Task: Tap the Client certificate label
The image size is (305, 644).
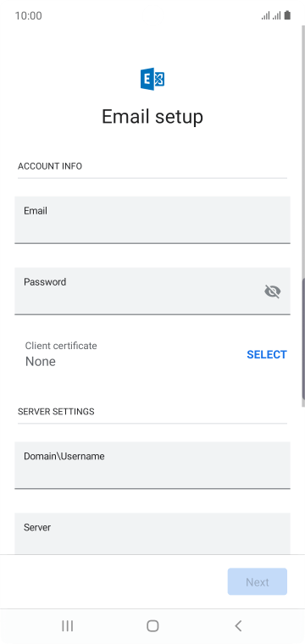Action: coord(61,346)
